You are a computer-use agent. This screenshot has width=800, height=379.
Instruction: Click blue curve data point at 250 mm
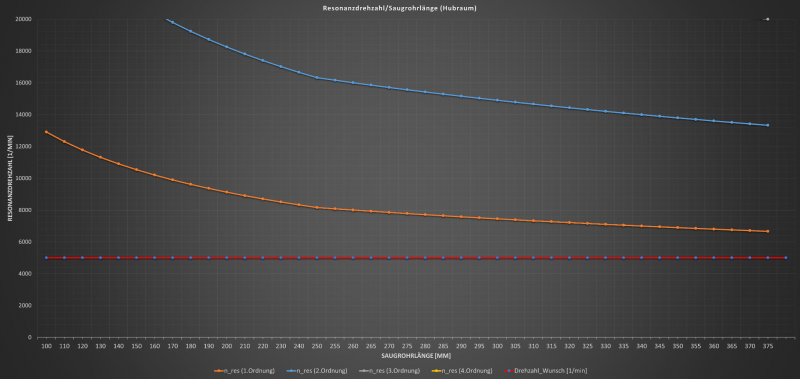point(317,78)
